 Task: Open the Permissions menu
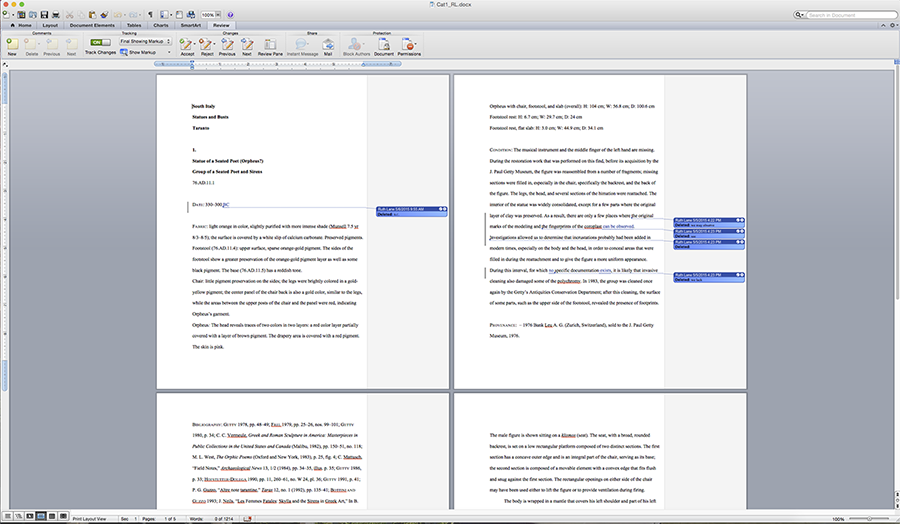409,46
